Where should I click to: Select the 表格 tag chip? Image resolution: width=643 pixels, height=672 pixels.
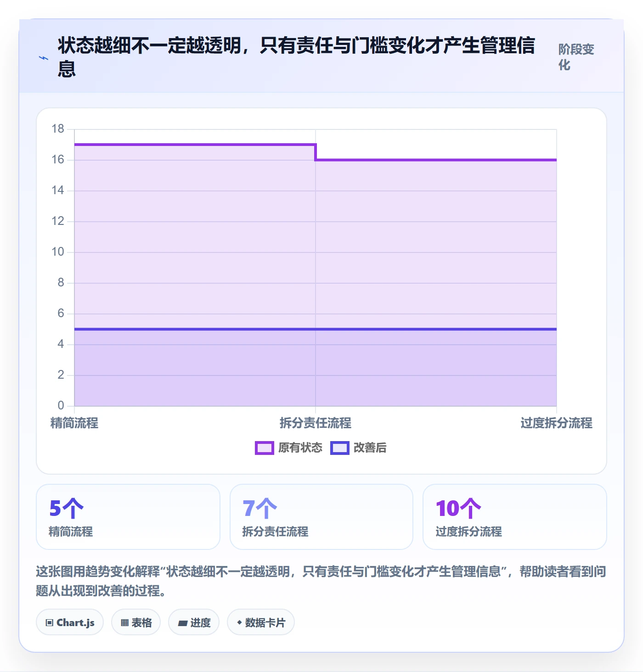pos(136,622)
